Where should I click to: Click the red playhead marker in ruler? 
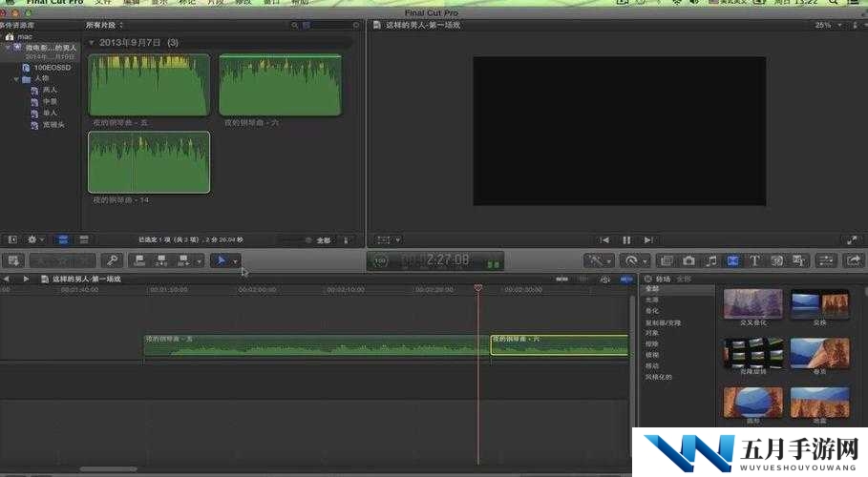point(478,288)
